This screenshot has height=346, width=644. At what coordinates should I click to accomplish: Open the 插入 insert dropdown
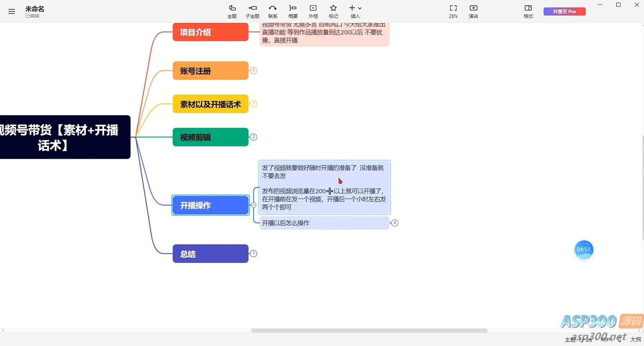pyautogui.click(x=355, y=12)
